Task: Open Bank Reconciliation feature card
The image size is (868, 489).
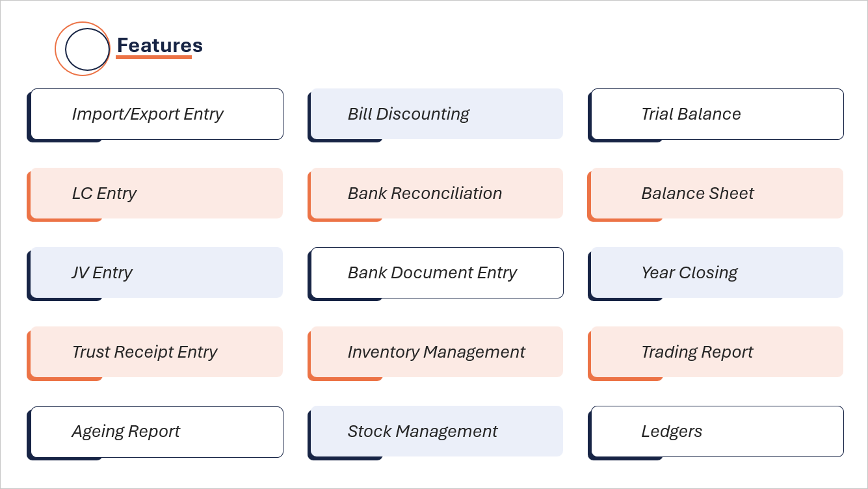Action: [437, 193]
